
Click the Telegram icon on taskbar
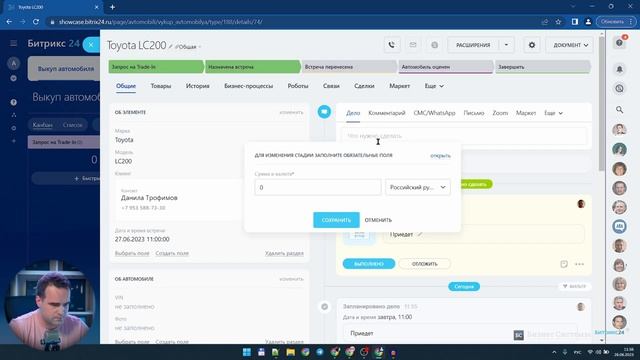(x=320, y=352)
